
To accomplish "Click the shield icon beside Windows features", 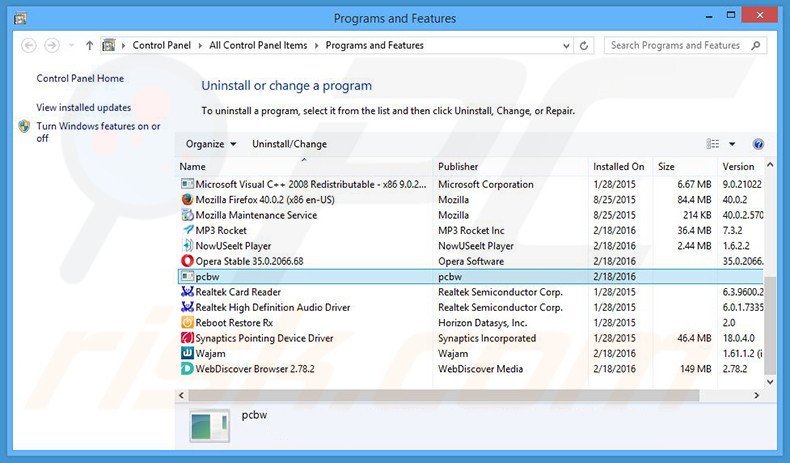I will pos(24,126).
